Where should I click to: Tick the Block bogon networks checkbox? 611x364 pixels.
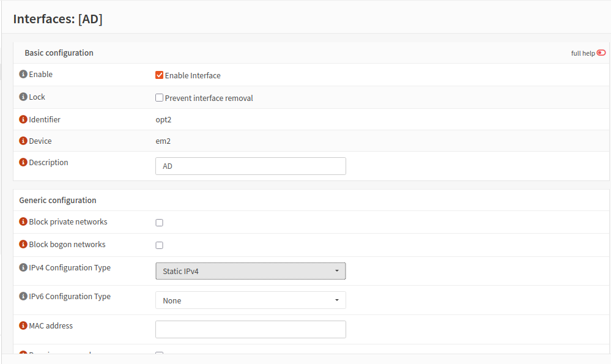pyautogui.click(x=160, y=245)
